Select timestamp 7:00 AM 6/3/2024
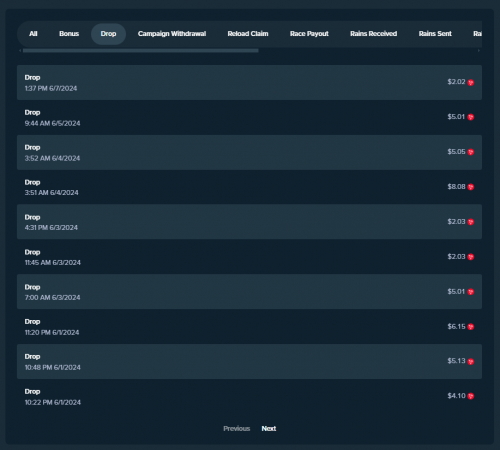 pyautogui.click(x=52, y=297)
